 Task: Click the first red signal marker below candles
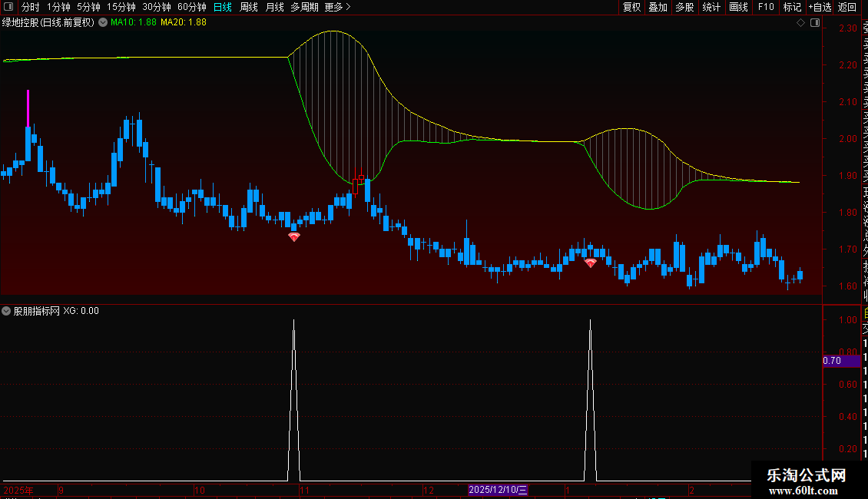pos(294,236)
